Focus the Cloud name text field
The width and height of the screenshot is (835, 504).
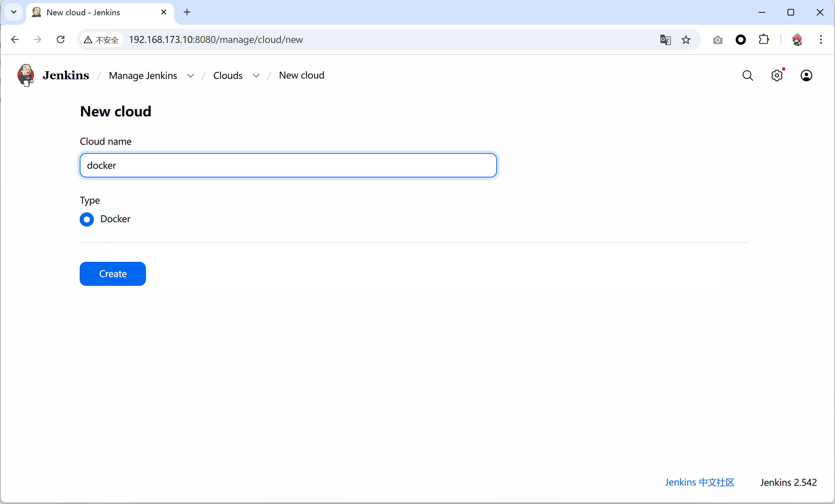click(x=288, y=165)
